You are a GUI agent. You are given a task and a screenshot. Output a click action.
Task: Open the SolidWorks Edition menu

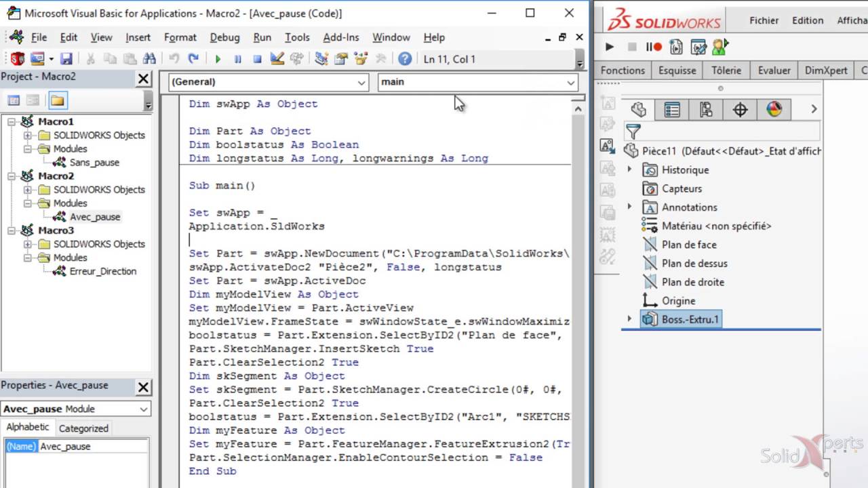808,20
